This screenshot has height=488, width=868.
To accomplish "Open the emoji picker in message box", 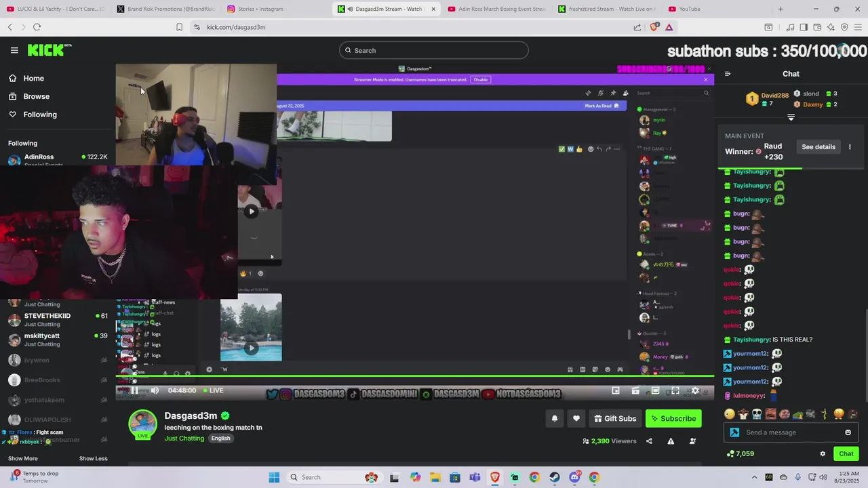I will coord(848,432).
